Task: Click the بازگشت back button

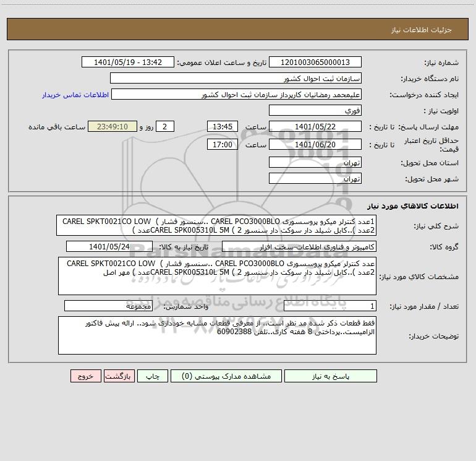Action: pos(119,376)
